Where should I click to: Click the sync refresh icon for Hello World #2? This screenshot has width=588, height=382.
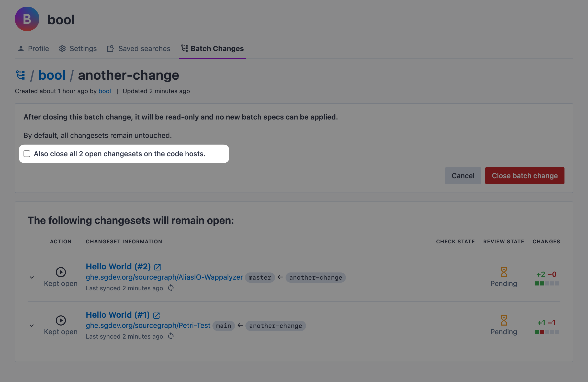[172, 288]
